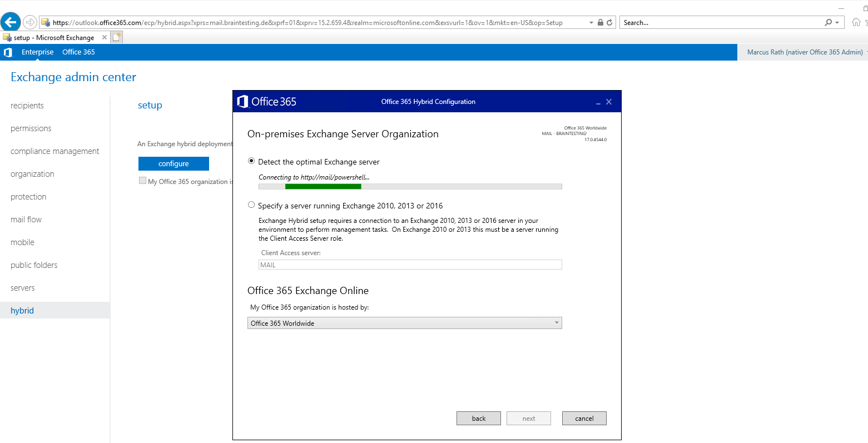The width and height of the screenshot is (868, 443).
Task: Click the Outlook favicon on the browser tab
Action: [7, 37]
